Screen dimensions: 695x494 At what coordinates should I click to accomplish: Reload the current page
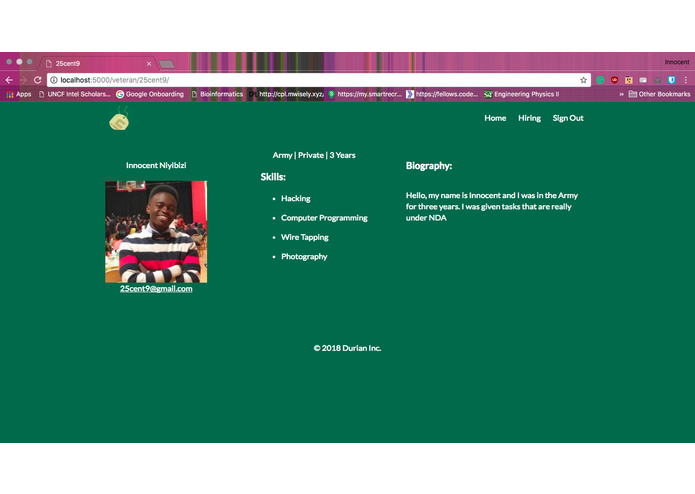point(38,80)
